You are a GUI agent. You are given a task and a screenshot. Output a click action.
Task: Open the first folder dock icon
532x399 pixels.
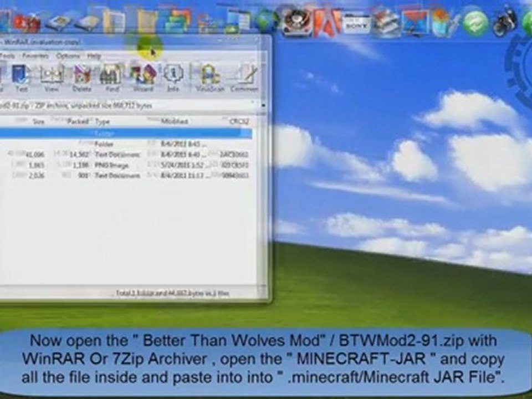[114, 21]
